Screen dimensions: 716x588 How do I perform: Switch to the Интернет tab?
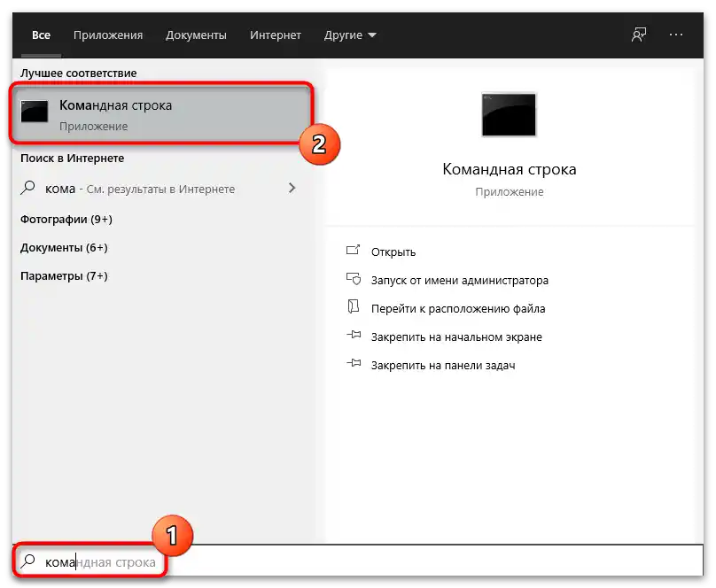pyautogui.click(x=276, y=35)
